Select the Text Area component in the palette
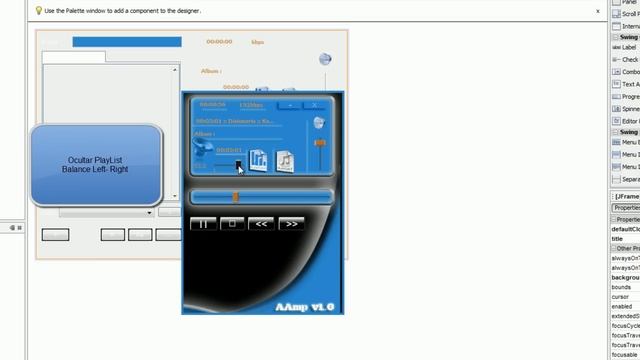The image size is (640, 360). pyautogui.click(x=625, y=84)
